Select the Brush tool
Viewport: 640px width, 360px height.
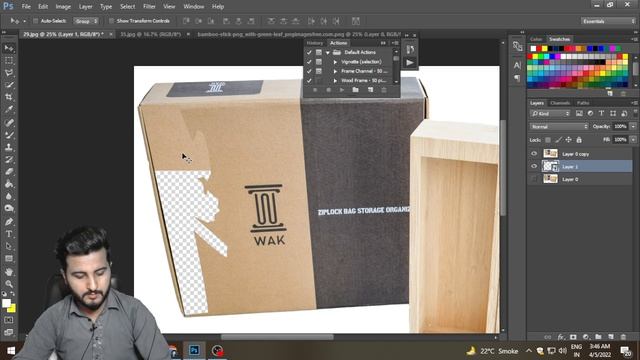(x=9, y=135)
